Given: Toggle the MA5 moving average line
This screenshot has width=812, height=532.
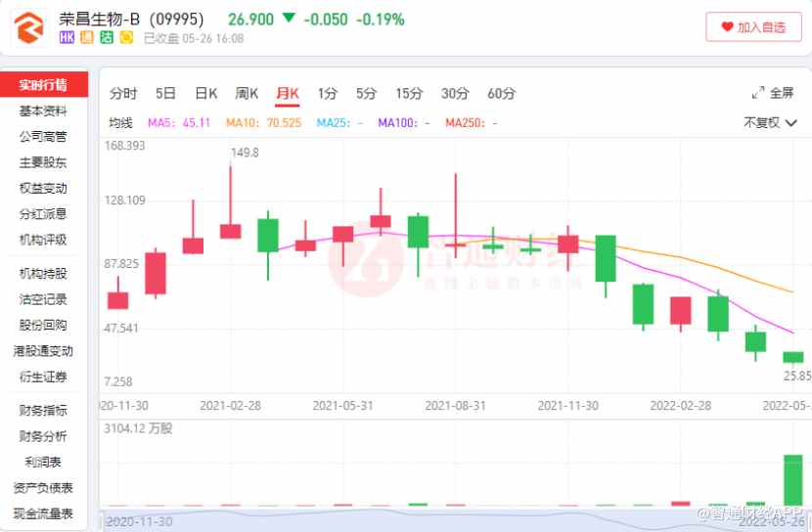Looking at the screenshot, I should (179, 122).
